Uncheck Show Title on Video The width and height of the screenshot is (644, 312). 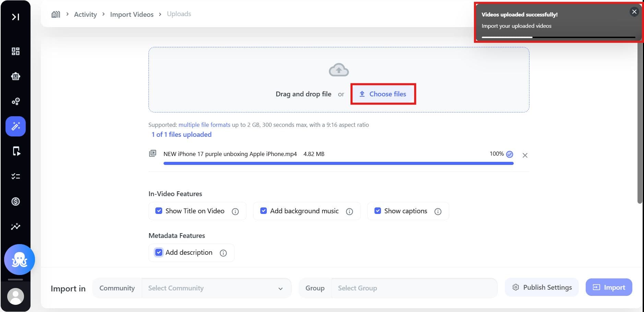[158, 211]
